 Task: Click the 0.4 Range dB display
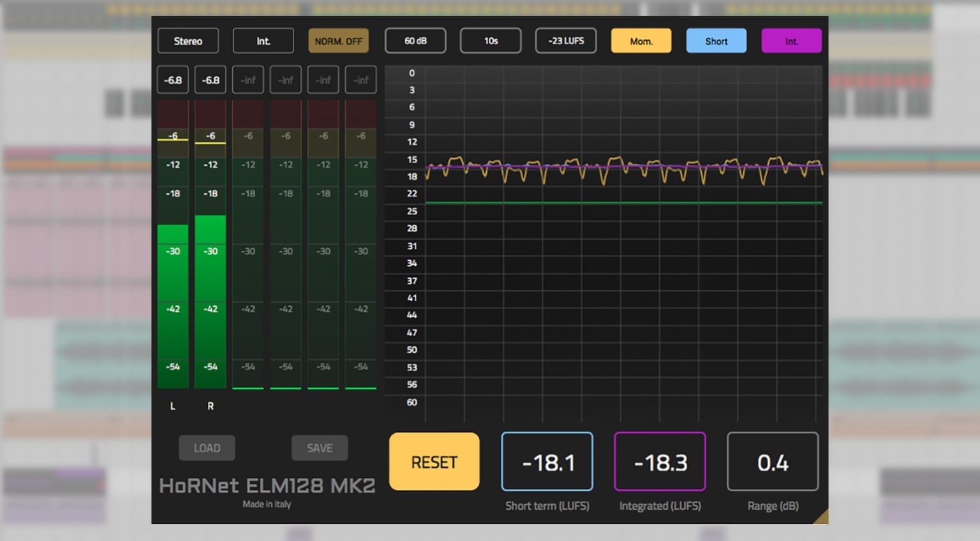coord(772,461)
